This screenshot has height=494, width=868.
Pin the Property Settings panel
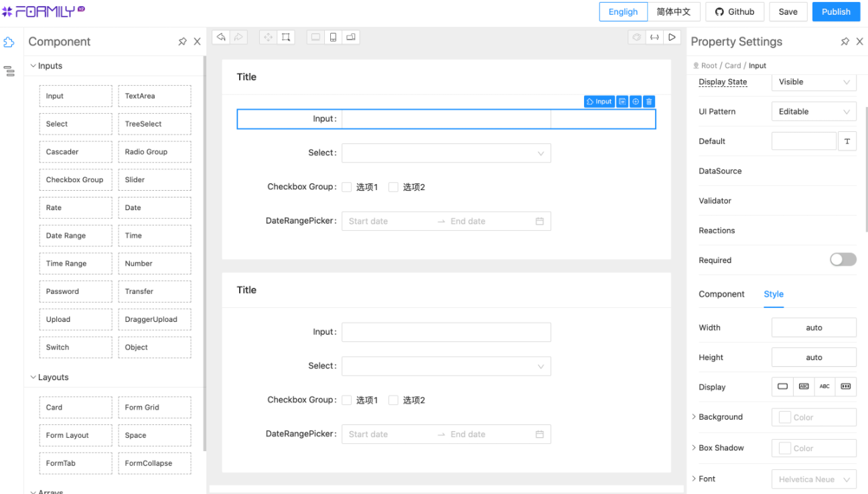(845, 42)
